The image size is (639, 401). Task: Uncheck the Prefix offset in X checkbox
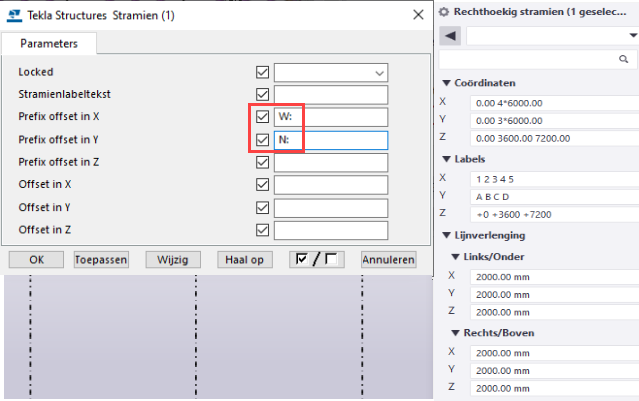tap(262, 117)
